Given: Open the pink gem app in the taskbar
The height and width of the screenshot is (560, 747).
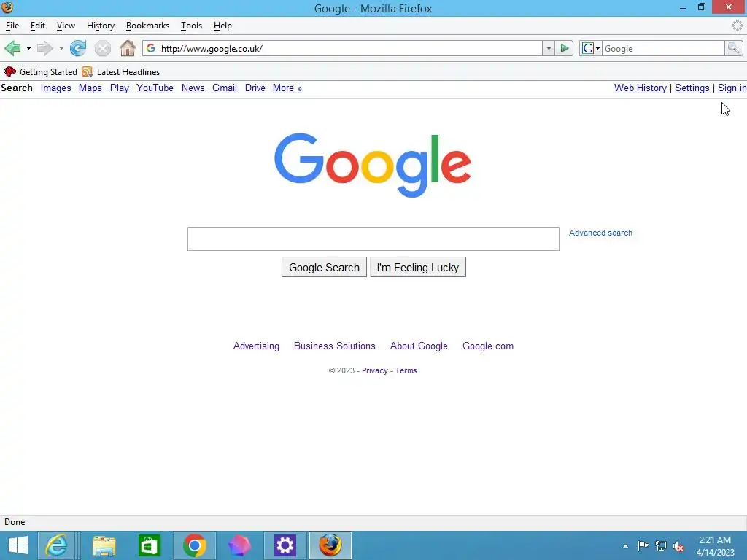Looking at the screenshot, I should click(239, 545).
